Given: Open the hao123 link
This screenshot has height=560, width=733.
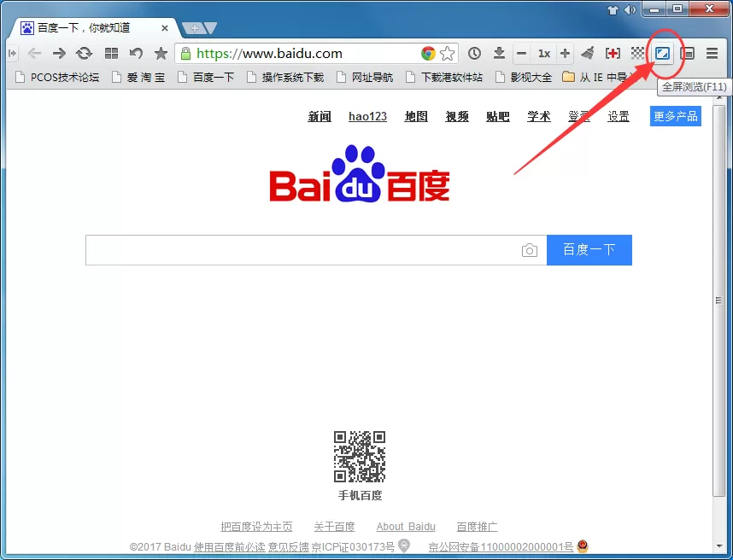Looking at the screenshot, I should [x=368, y=116].
